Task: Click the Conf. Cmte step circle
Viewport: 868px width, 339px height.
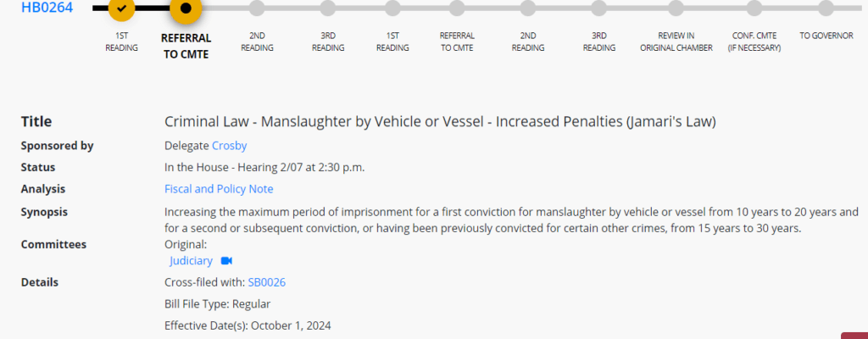Action: [x=754, y=8]
